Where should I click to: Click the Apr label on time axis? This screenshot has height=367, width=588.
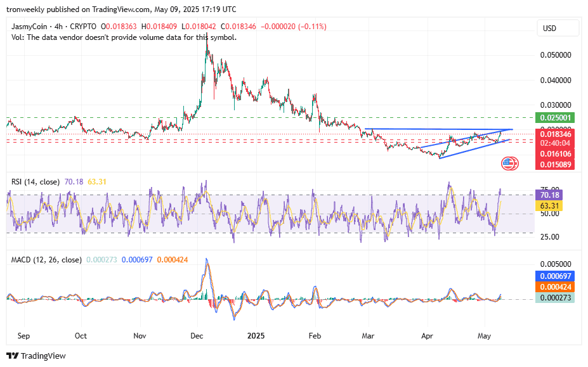[x=427, y=336]
